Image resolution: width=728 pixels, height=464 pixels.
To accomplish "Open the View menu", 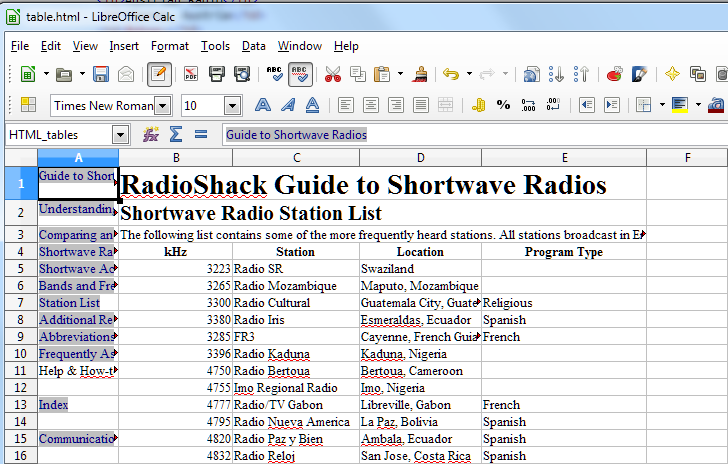I will pos(85,46).
